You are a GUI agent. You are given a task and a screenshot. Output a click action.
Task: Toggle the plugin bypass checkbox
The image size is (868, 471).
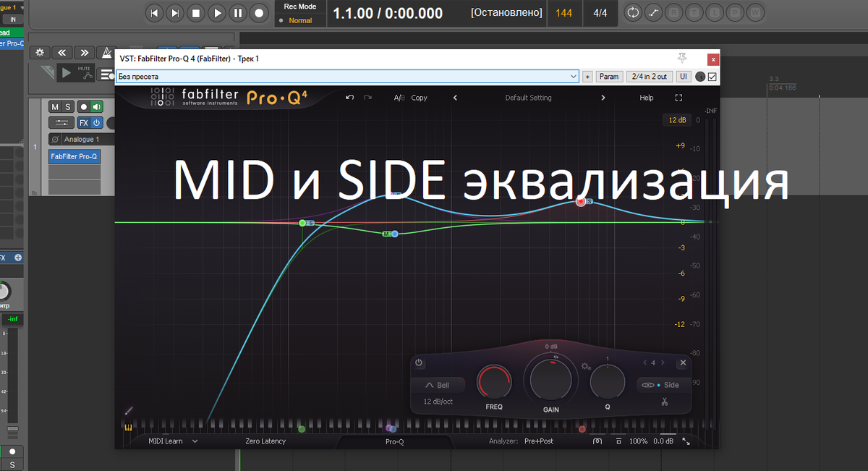point(712,76)
